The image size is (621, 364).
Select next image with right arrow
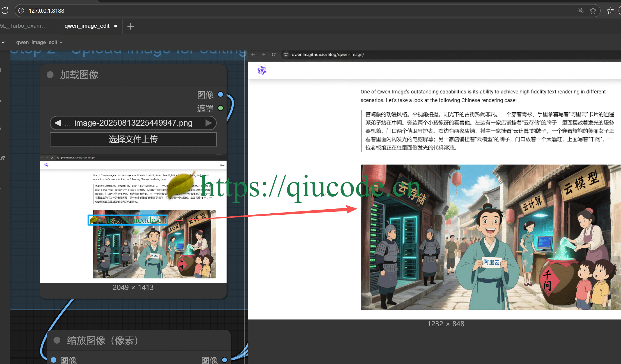[x=209, y=123]
